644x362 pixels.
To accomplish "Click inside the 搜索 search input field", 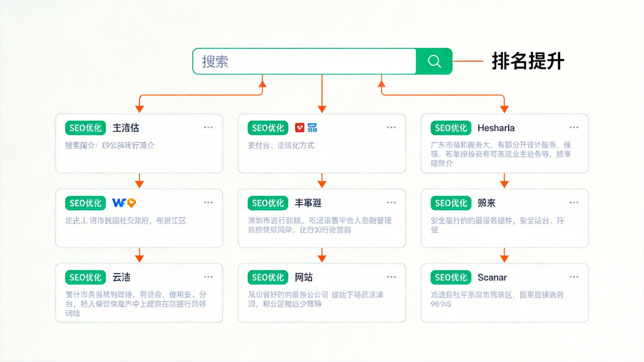I will (x=300, y=61).
